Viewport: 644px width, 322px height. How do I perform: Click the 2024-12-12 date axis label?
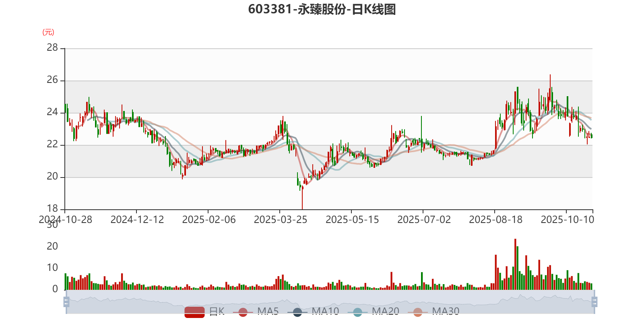[137, 220]
